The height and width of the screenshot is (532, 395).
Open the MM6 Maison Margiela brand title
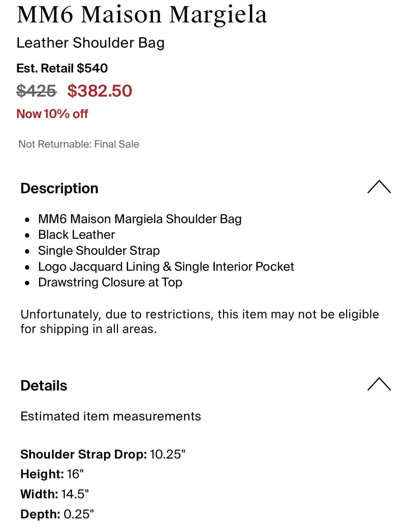[142, 15]
